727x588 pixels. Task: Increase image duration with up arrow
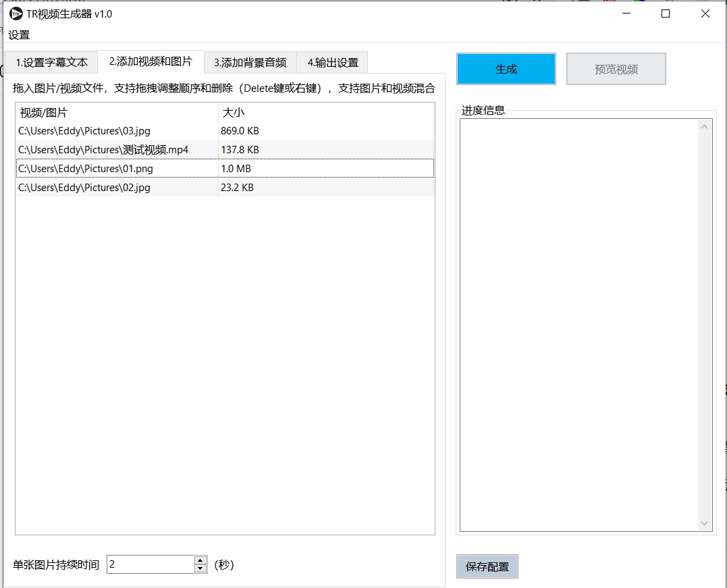coord(200,560)
